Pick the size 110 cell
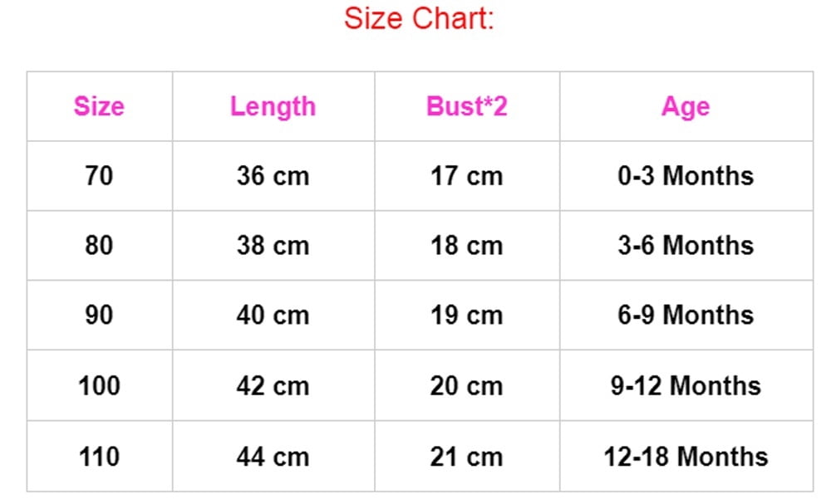Screen dimensions: 831x504 pos(99,457)
